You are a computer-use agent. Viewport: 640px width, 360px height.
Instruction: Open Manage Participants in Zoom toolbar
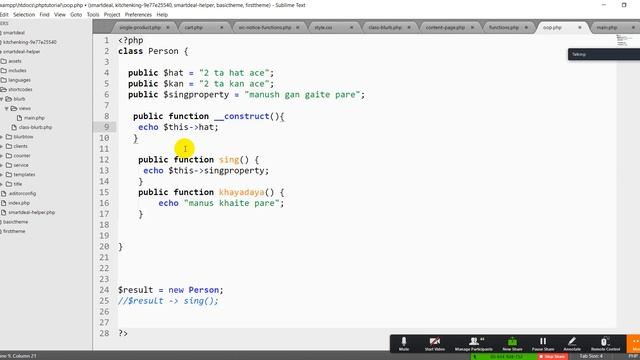click(x=473, y=344)
